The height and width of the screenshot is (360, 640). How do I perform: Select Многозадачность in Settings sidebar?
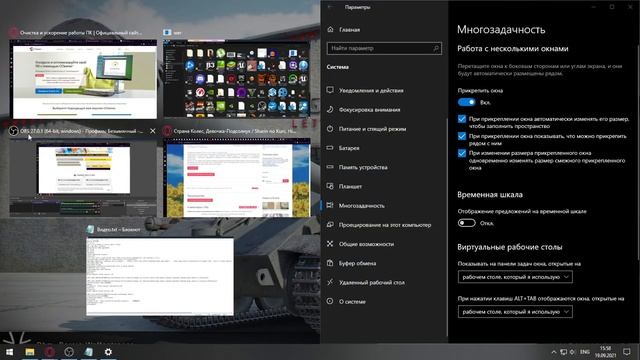tap(361, 206)
